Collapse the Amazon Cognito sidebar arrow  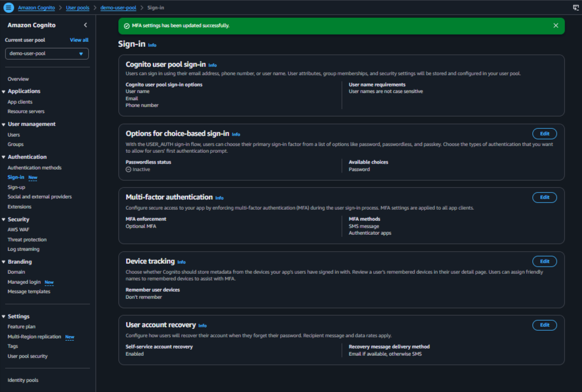click(85, 25)
